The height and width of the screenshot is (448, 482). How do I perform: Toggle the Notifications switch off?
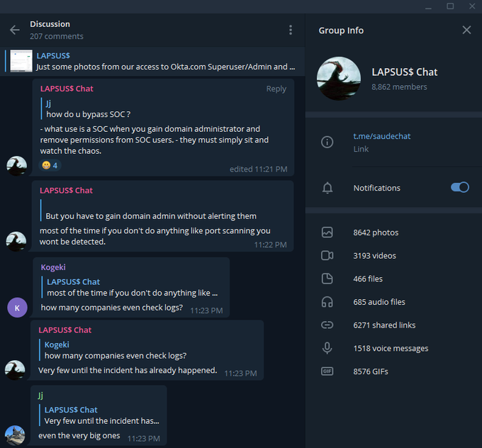459,187
